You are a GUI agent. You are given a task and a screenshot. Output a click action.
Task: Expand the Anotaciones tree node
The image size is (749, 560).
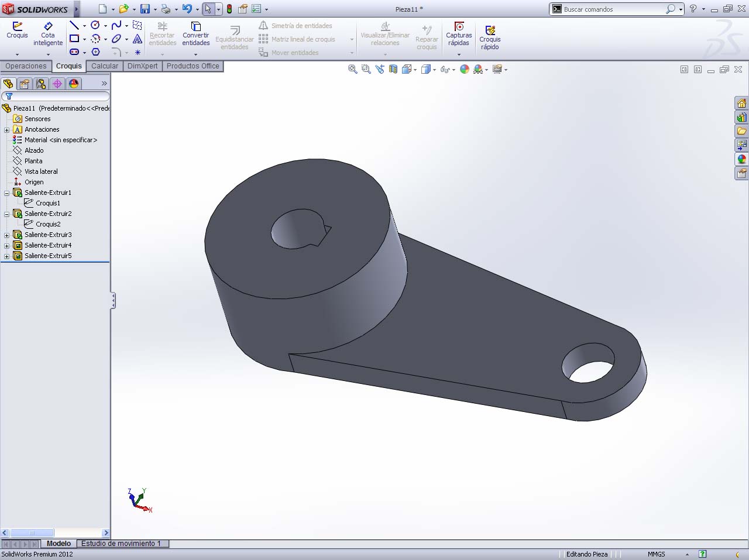[7, 130]
